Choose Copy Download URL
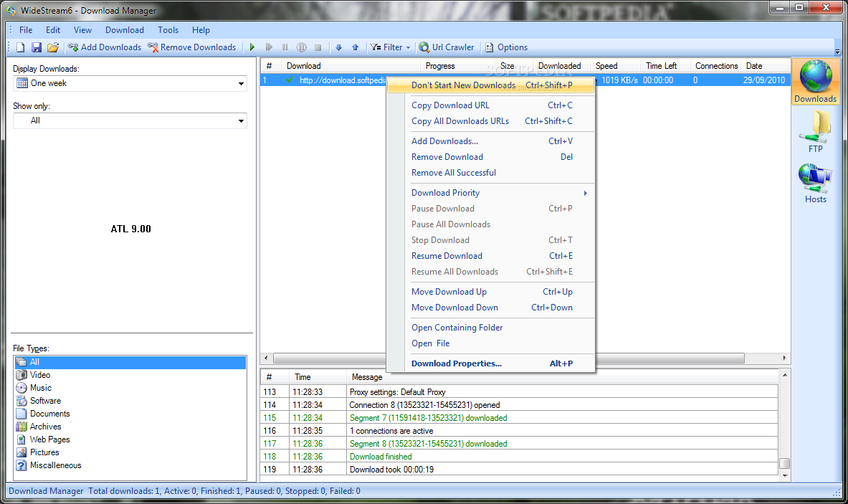 click(x=491, y=105)
